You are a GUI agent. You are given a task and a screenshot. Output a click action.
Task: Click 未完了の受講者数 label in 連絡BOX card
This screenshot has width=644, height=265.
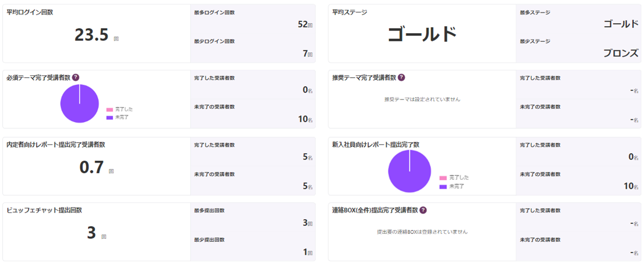point(540,240)
